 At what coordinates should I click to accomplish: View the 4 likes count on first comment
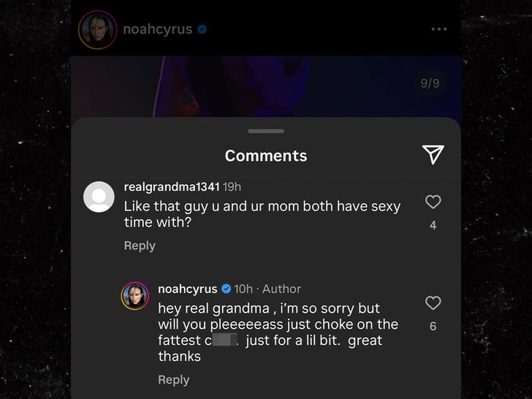coord(433,225)
